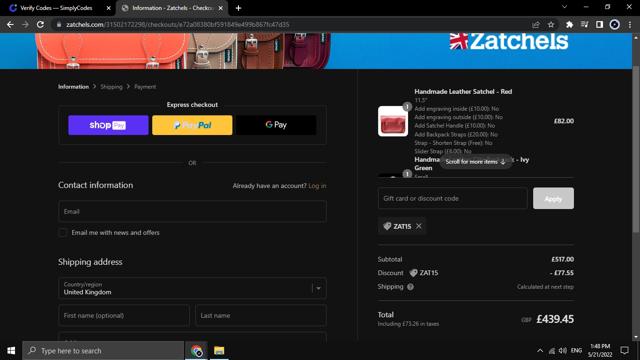
Task: Pay with Google Pay
Action: [276, 125]
